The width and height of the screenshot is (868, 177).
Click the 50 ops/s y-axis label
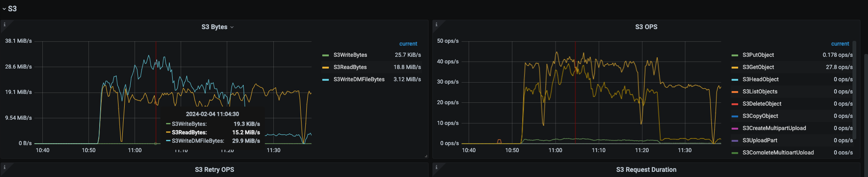tap(447, 41)
